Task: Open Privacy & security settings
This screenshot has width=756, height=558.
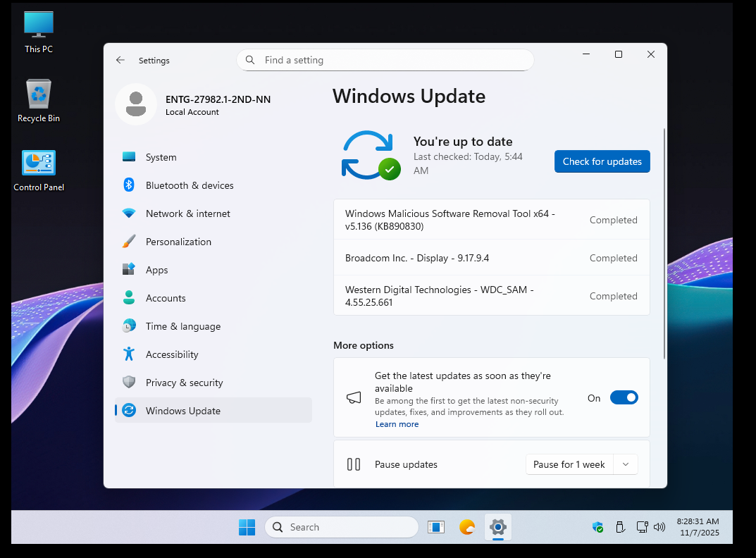Action: [x=213, y=382]
